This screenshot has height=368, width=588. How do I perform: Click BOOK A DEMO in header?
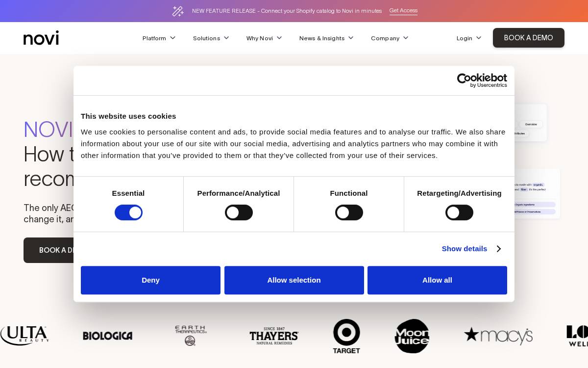(x=529, y=38)
